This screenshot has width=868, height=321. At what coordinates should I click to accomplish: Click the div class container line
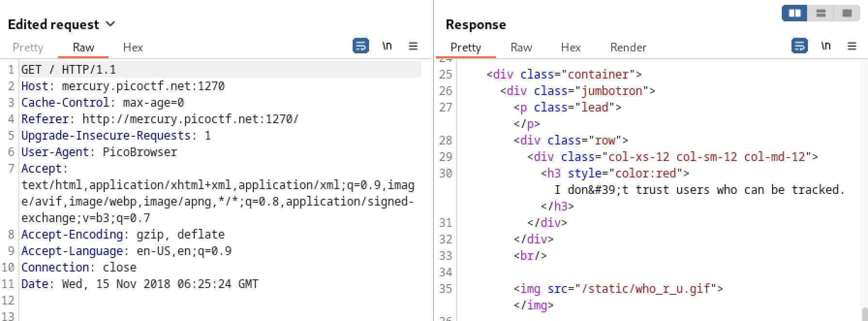tap(564, 75)
